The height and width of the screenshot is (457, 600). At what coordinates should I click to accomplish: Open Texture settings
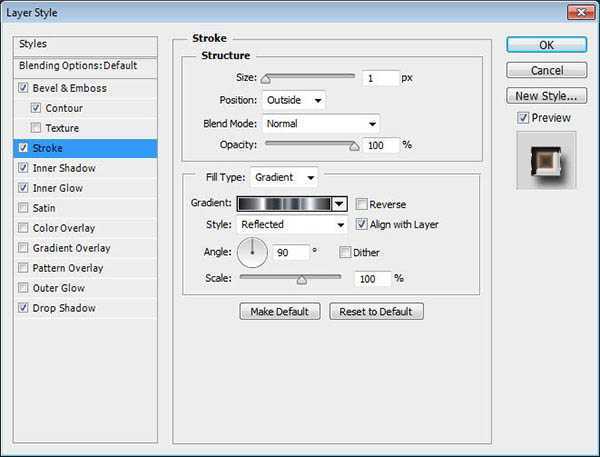coord(62,128)
